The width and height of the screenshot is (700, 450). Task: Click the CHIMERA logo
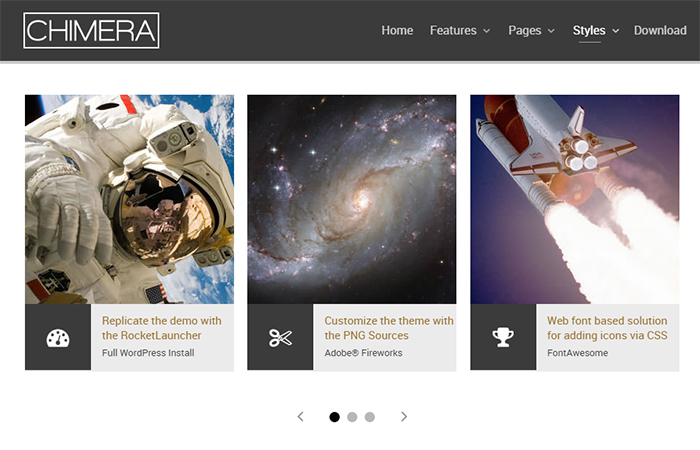tap(91, 30)
